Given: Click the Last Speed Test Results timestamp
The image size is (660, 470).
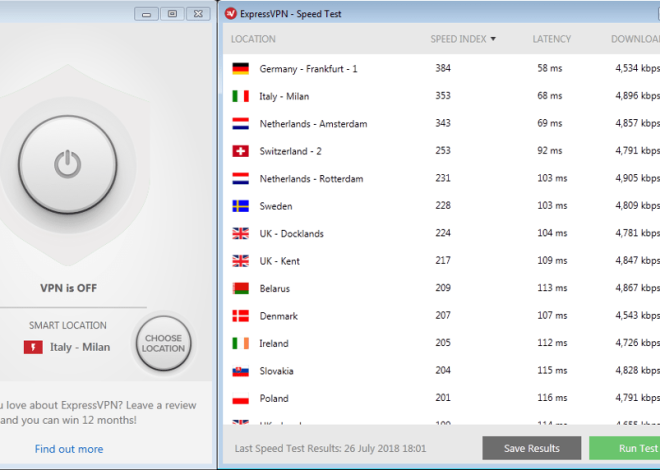Looking at the screenshot, I should pyautogui.click(x=330, y=449).
